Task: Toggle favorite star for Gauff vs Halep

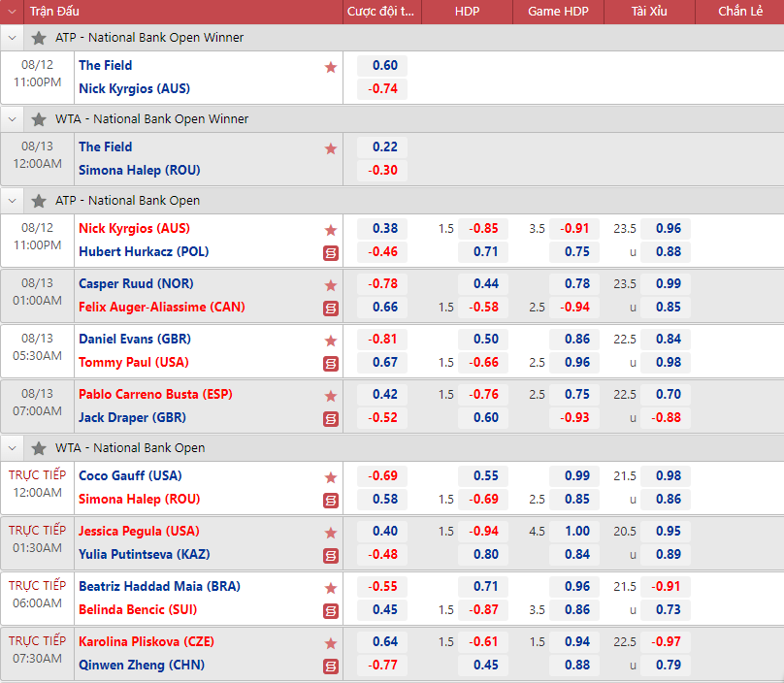Action: 331,477
